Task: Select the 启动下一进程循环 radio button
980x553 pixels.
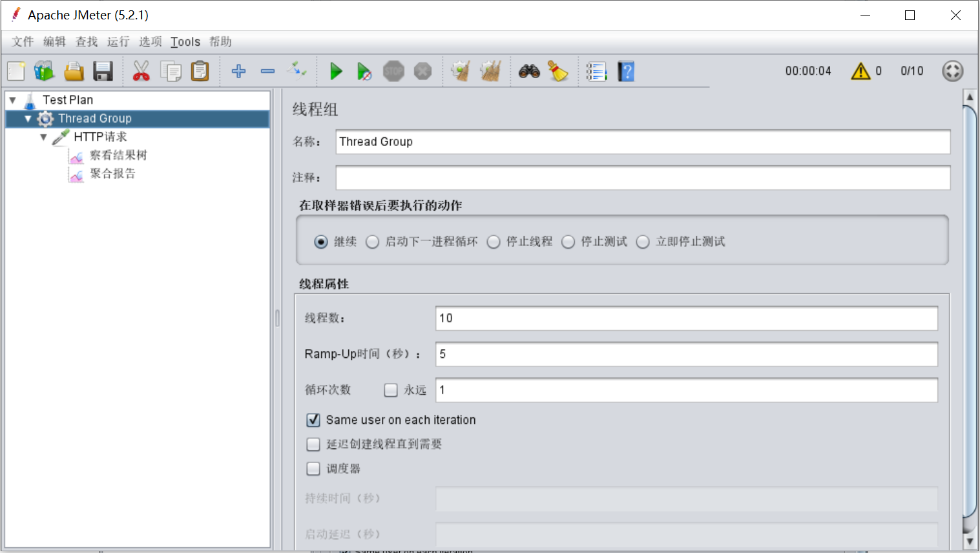Action: 372,242
